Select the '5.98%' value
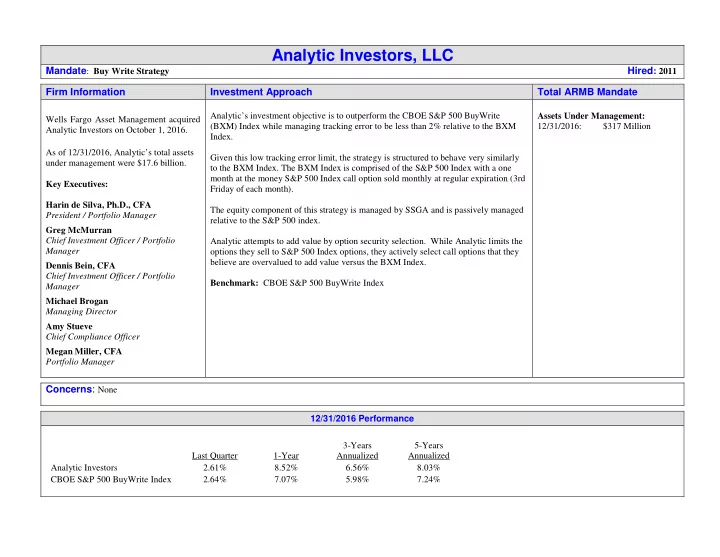The height and width of the screenshot is (557, 720). (x=357, y=479)
